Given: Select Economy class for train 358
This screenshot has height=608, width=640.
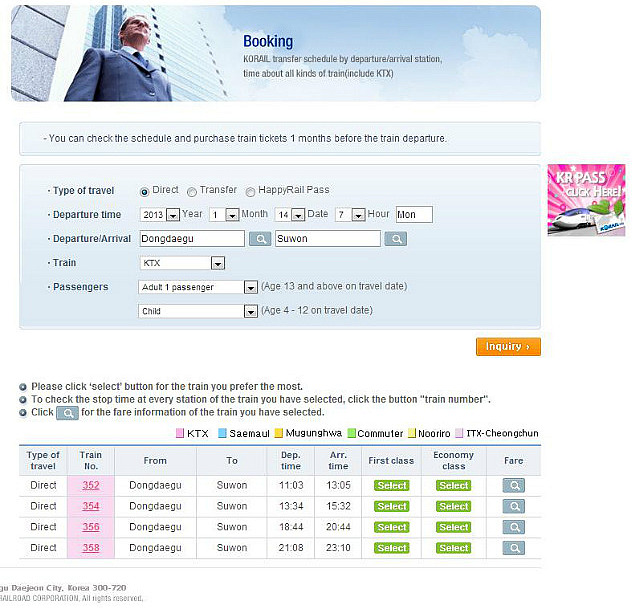Looking at the screenshot, I should pos(453,548).
